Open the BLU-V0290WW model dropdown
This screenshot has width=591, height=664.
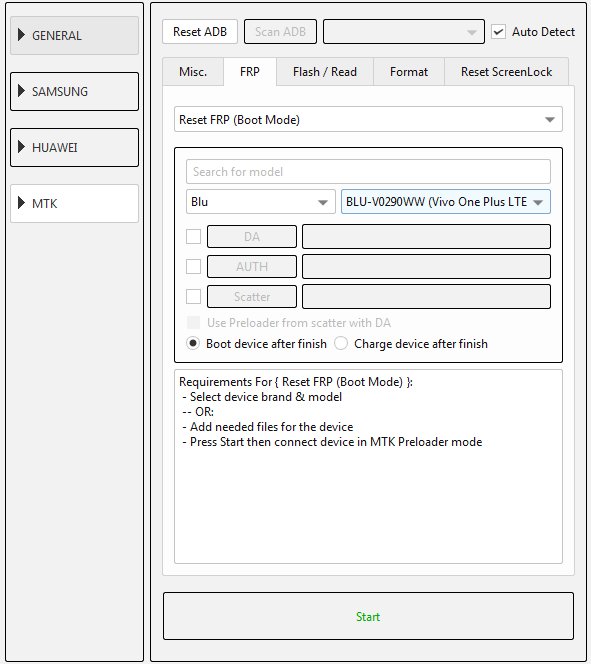(x=446, y=202)
